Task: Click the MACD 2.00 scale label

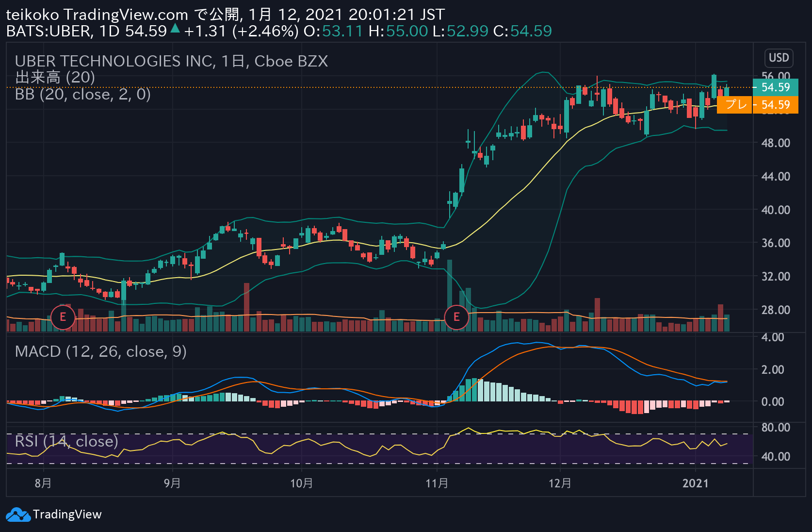Action: [772, 370]
